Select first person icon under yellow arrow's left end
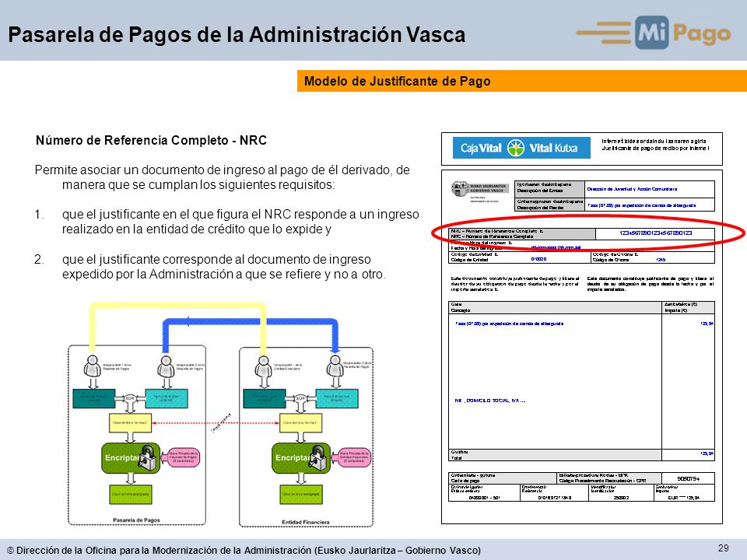747x560 pixels. click(x=93, y=366)
